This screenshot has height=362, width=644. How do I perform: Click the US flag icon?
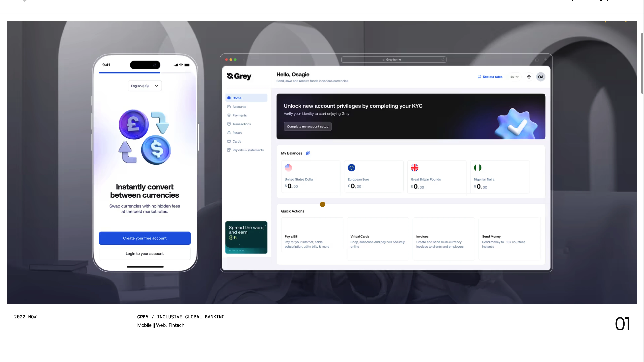(x=288, y=168)
